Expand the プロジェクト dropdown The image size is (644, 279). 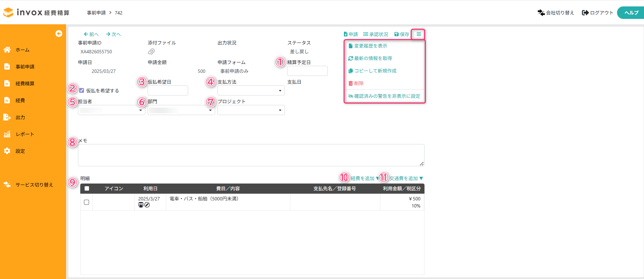(x=251, y=110)
